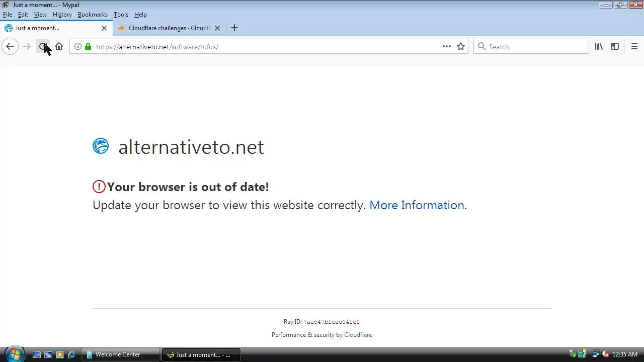Toggle the sidebar view
This screenshot has width=644, height=362.
pyautogui.click(x=615, y=47)
